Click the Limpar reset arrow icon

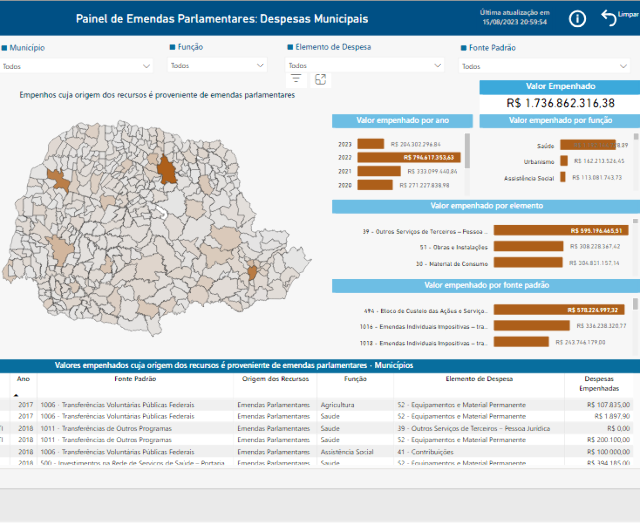click(x=610, y=18)
